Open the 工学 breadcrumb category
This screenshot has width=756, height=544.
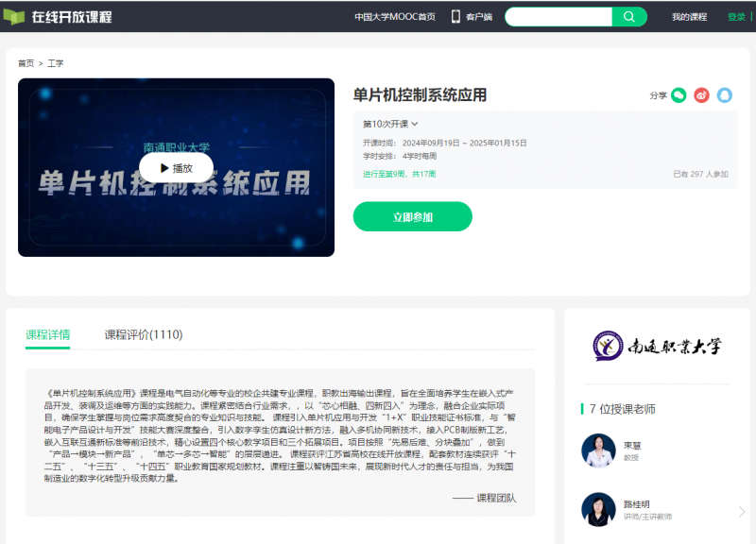pyautogui.click(x=56, y=63)
